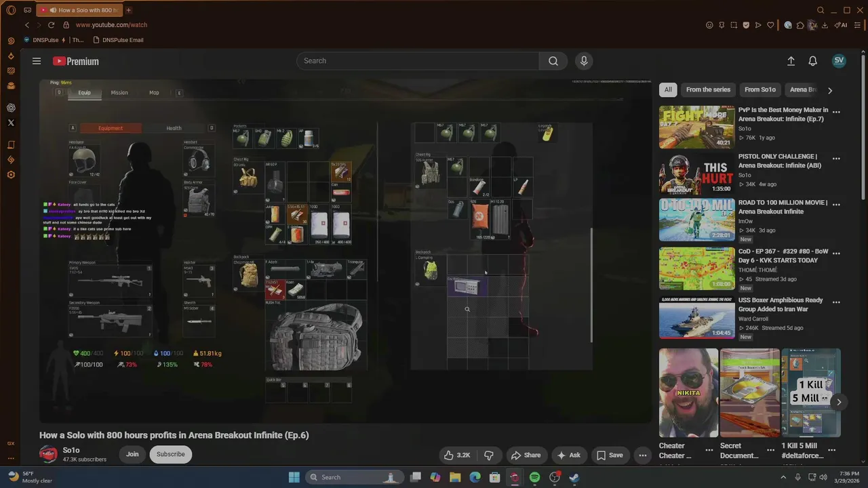The image size is (868, 488).
Task: Open options for Cheater Cheater short
Action: coord(709,449)
